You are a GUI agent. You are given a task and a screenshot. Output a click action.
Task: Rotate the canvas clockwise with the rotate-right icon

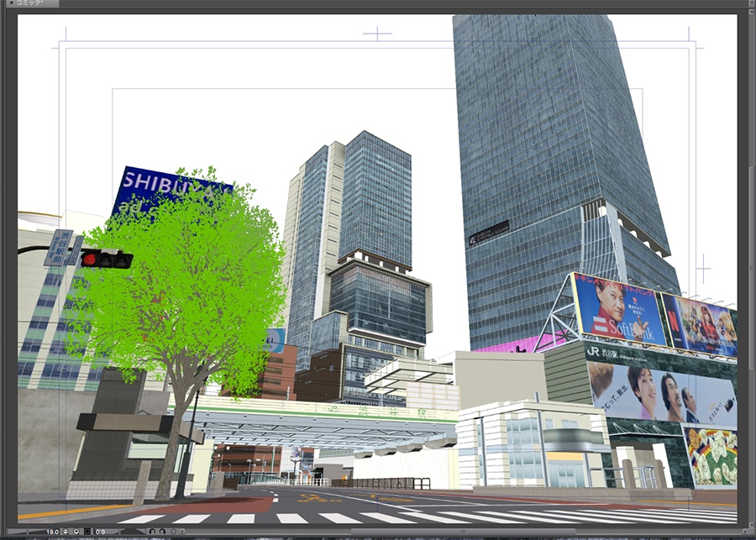coord(163,530)
